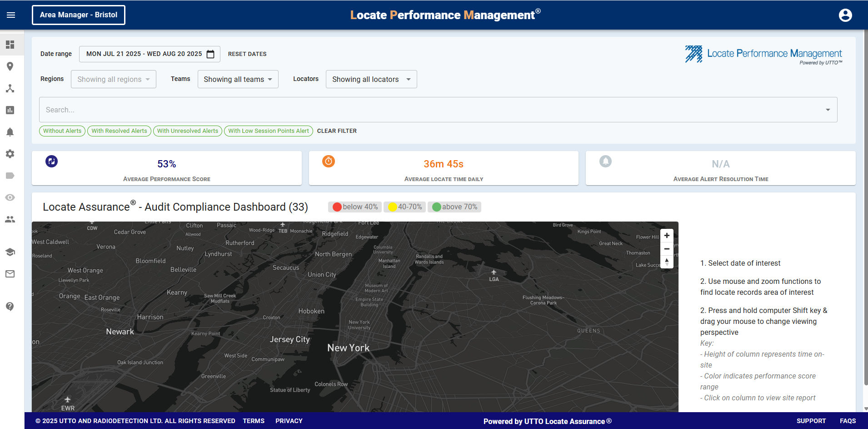The width and height of the screenshot is (868, 429).
Task: Toggle the below 40% legend filter
Action: tap(355, 207)
